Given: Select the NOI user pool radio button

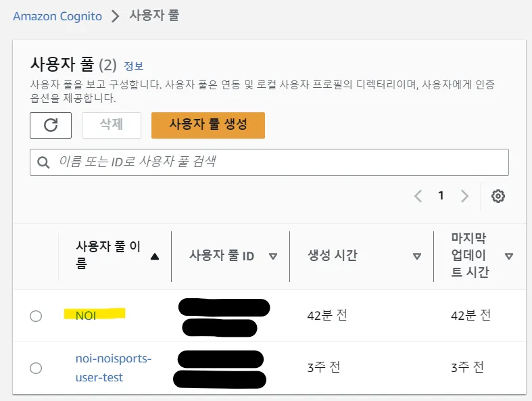Looking at the screenshot, I should [36, 316].
